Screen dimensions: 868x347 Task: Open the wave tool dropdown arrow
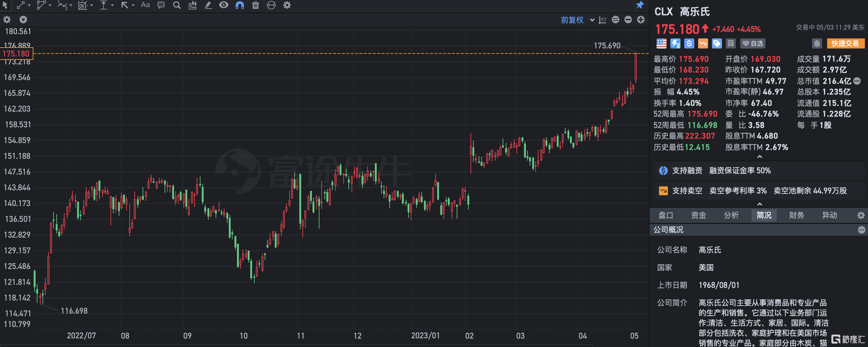pyautogui.click(x=71, y=5)
